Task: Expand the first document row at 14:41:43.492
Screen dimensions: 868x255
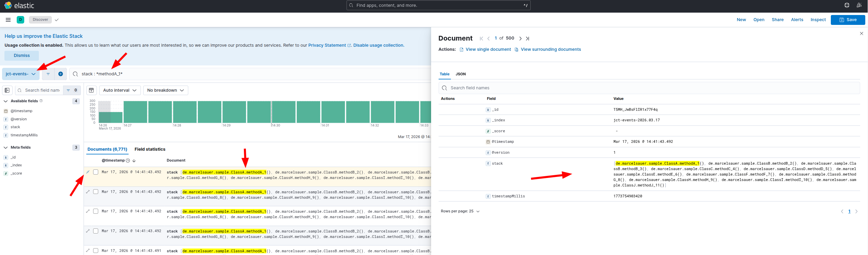Action: coord(88,172)
